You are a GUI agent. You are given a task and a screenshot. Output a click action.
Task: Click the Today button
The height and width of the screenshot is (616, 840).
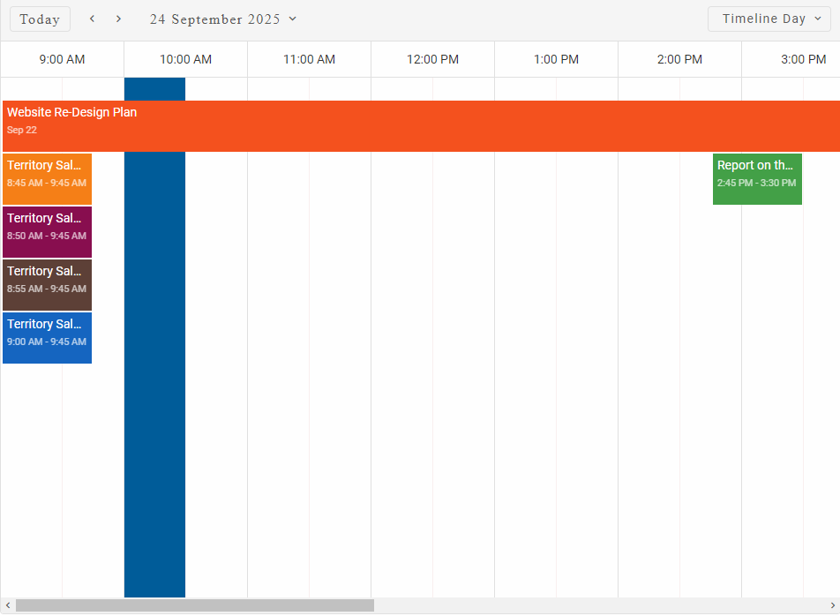(40, 19)
